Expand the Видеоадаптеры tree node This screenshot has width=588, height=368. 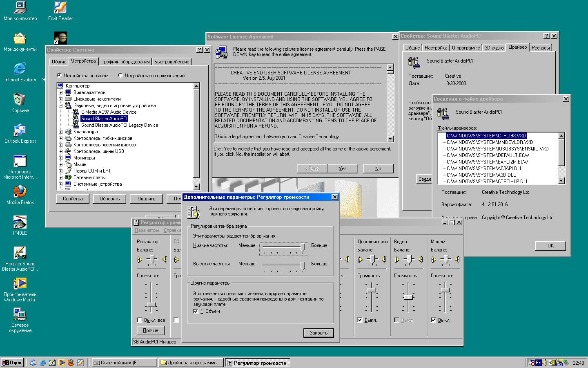pos(60,92)
